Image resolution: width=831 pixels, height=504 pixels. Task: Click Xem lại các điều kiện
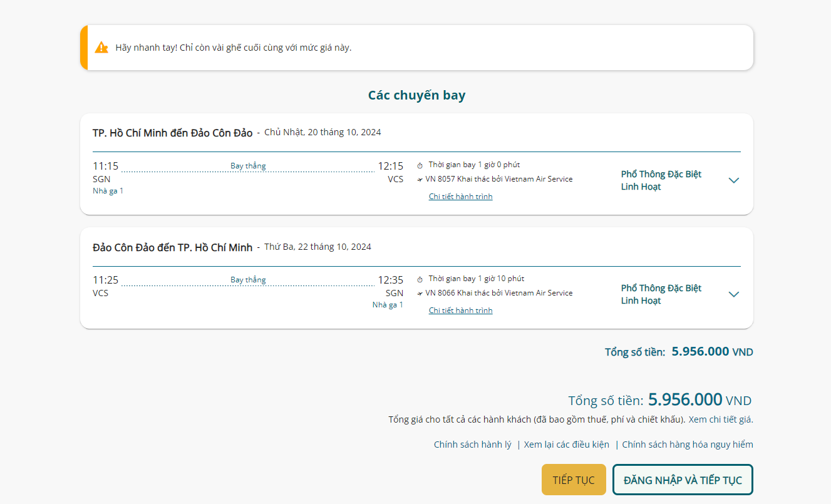click(x=566, y=445)
